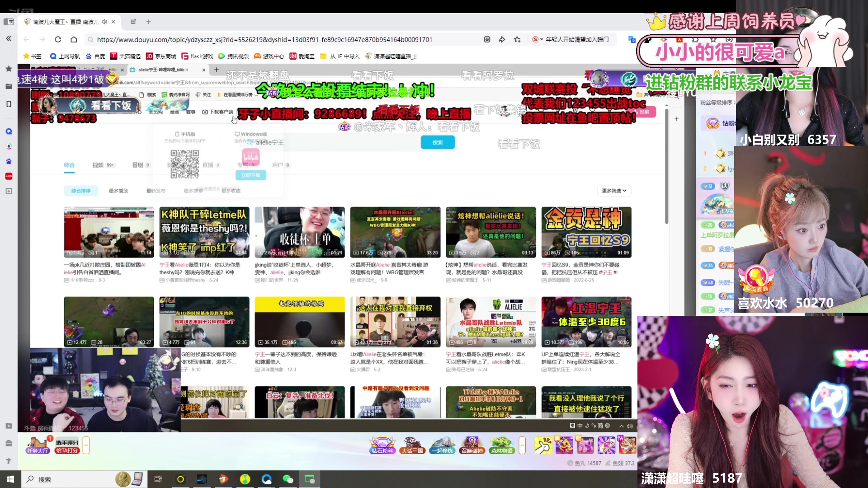The width and height of the screenshot is (868, 488).
Task: Select the 用户 search tab
Action: point(281,165)
